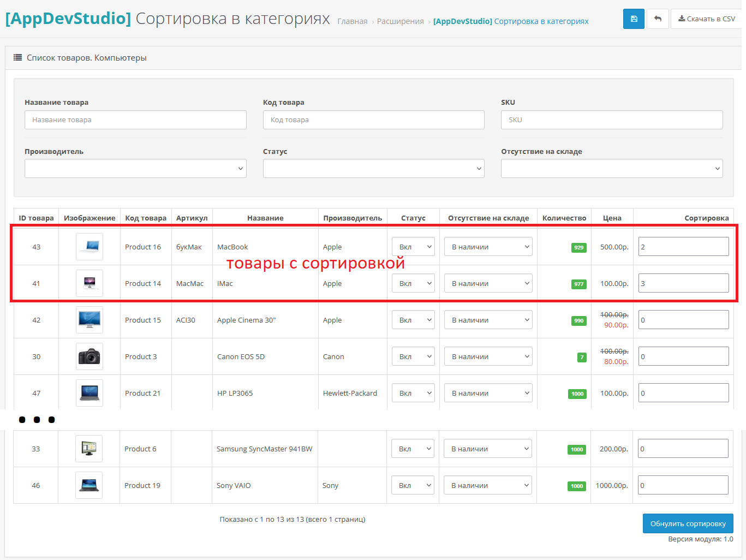
Task: Open the Расширения breadcrumb link
Action: pyautogui.click(x=400, y=21)
